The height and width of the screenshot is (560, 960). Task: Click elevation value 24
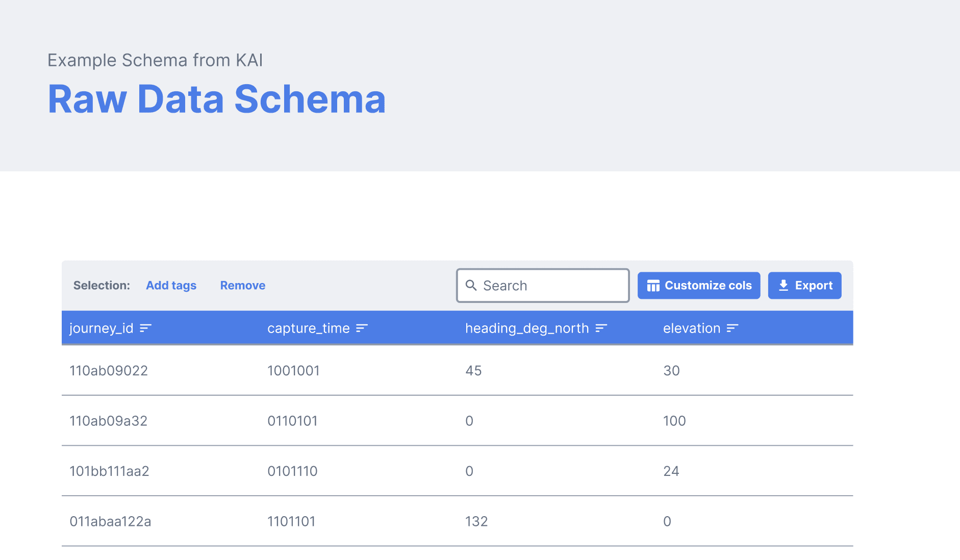(671, 471)
